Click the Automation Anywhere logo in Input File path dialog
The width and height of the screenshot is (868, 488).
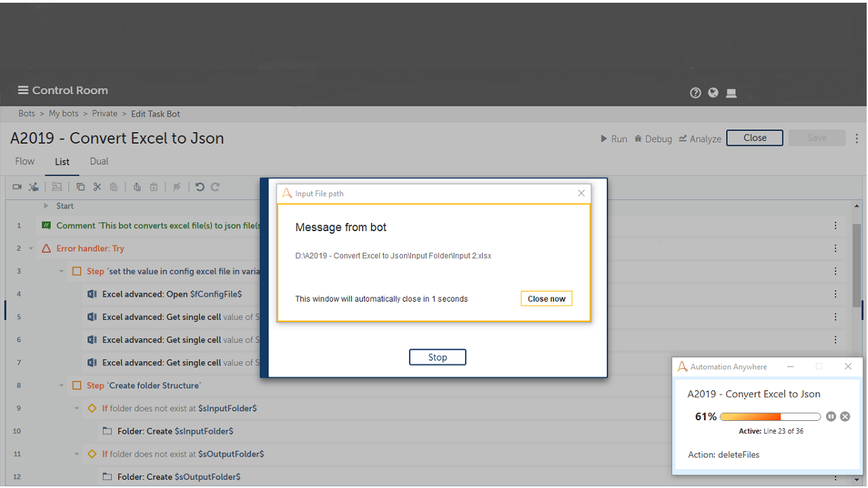(287, 193)
